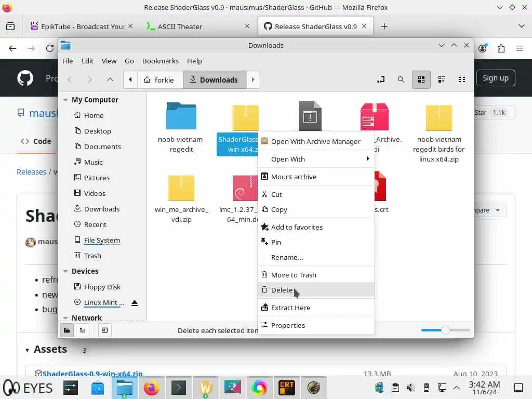Choose Extract Here

[x=316, y=308]
